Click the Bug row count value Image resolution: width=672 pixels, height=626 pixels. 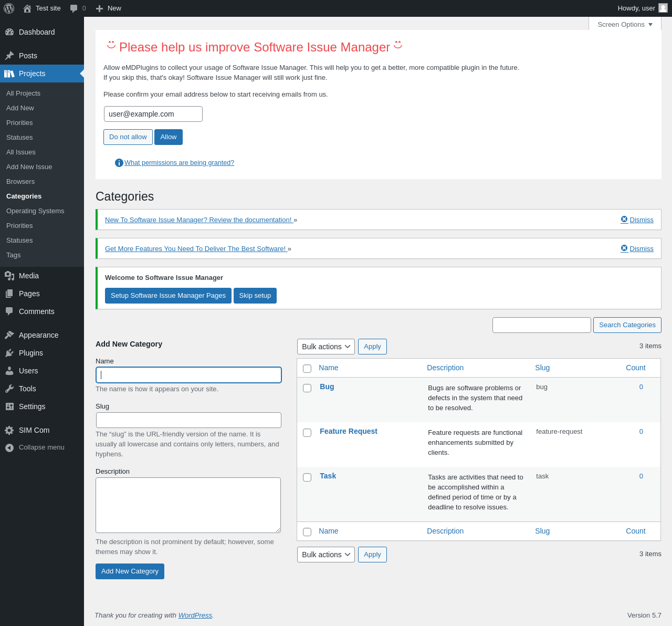click(641, 387)
